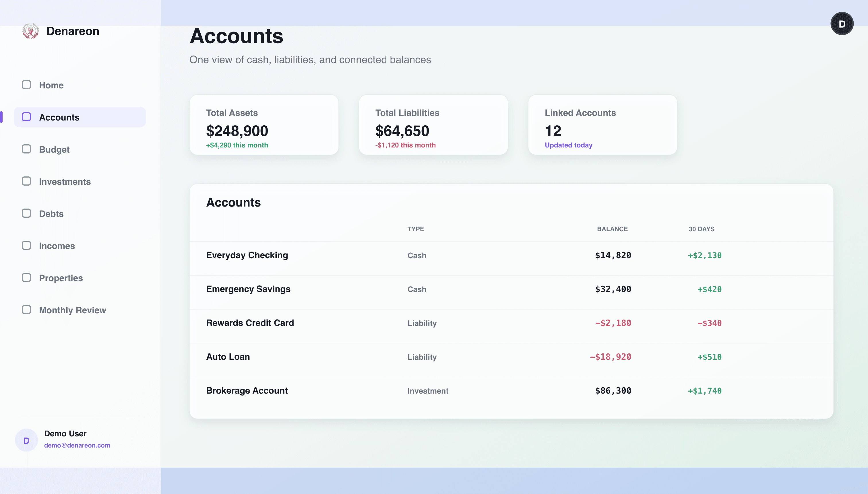The image size is (868, 494).
Task: Click the Accounts page title
Action: pos(236,36)
